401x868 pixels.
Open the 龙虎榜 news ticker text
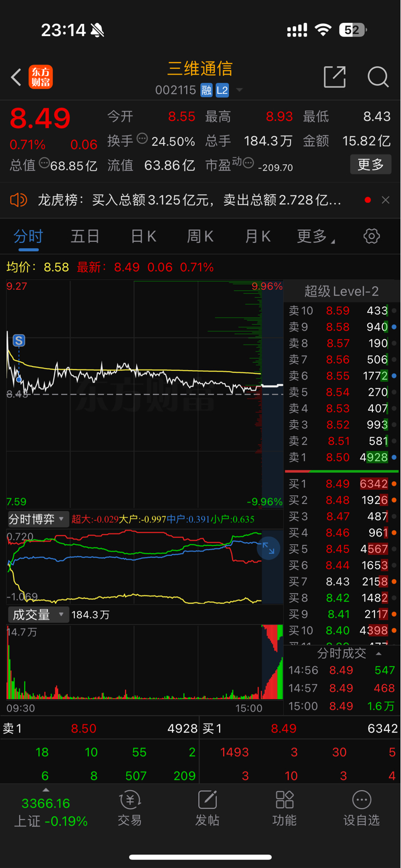pyautogui.click(x=190, y=200)
